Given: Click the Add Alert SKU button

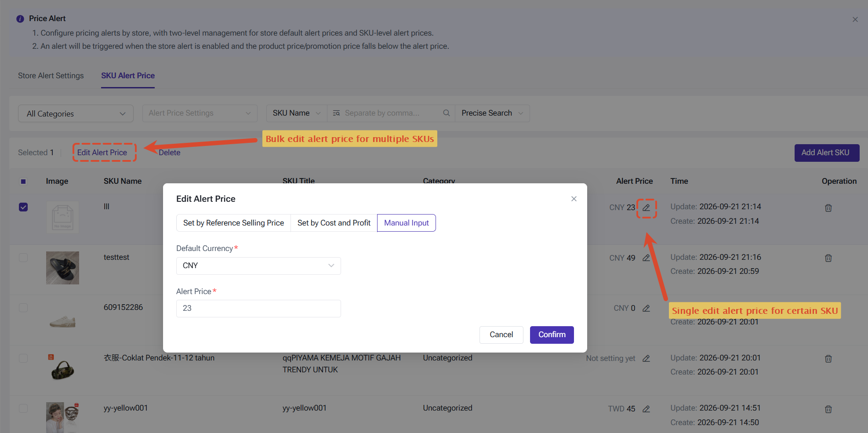Looking at the screenshot, I should tap(827, 153).
